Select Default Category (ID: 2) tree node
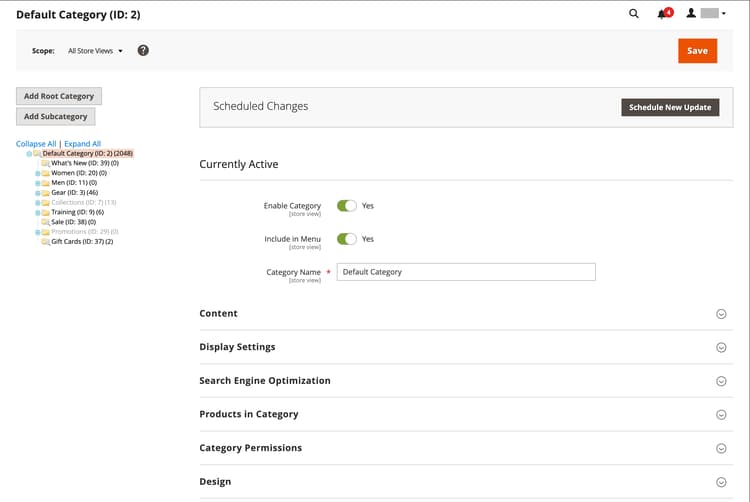 click(x=88, y=153)
